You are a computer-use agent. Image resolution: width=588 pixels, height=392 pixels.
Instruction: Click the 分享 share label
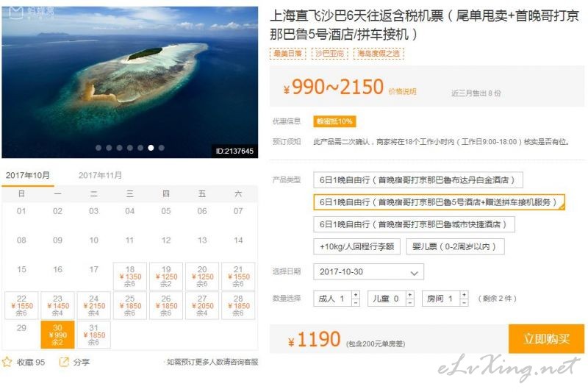pos(82,362)
